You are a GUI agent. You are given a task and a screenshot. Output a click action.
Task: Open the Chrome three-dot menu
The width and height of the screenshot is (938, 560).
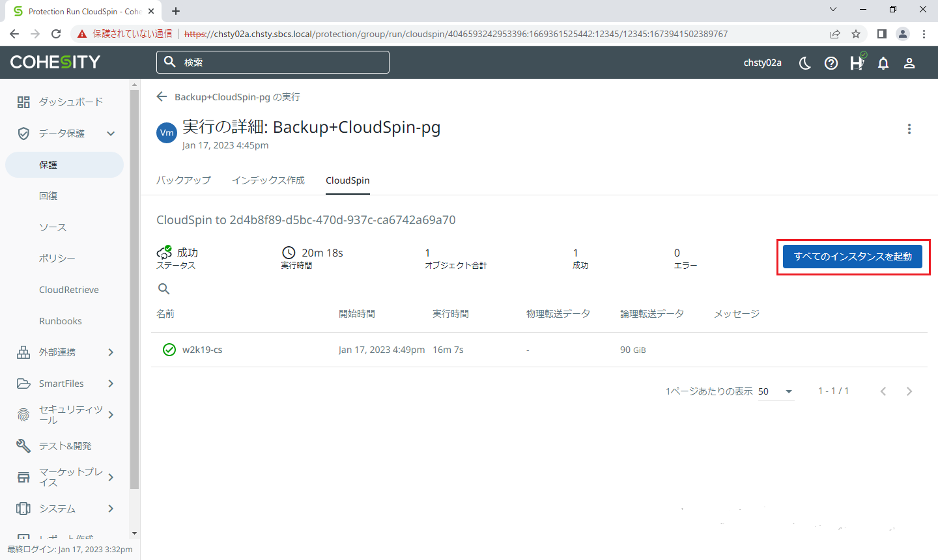tap(924, 34)
